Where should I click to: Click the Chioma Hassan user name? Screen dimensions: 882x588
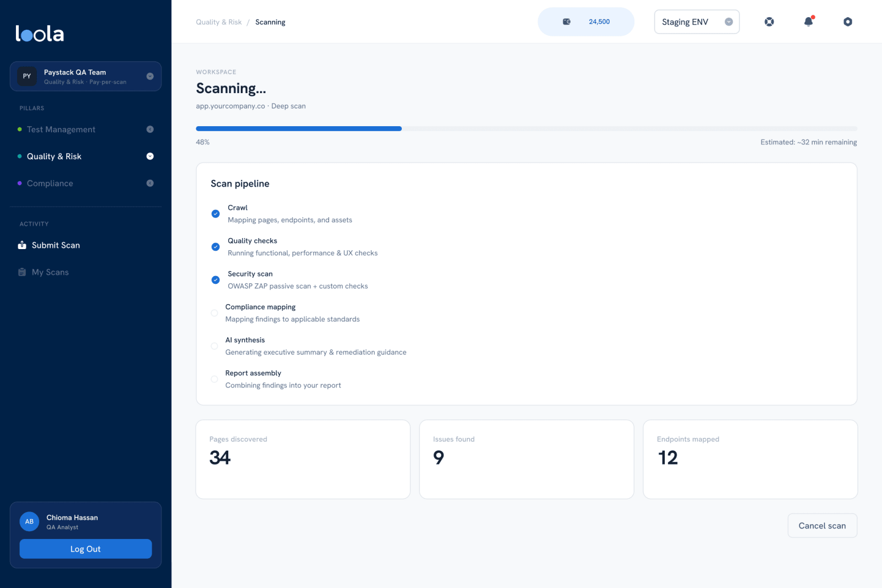72,517
